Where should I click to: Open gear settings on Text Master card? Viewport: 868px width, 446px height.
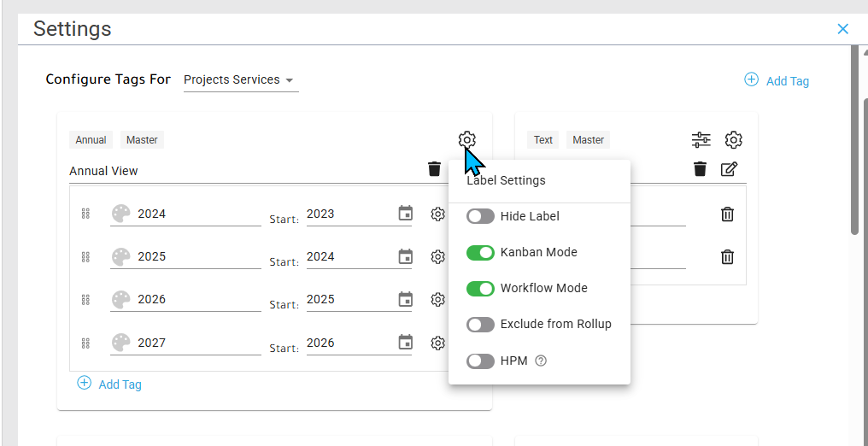734,140
